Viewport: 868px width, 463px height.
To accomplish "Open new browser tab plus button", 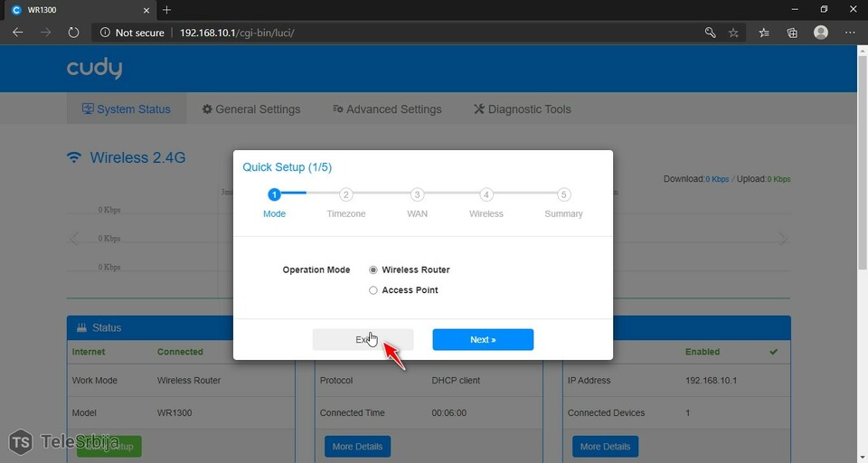I will (x=166, y=10).
